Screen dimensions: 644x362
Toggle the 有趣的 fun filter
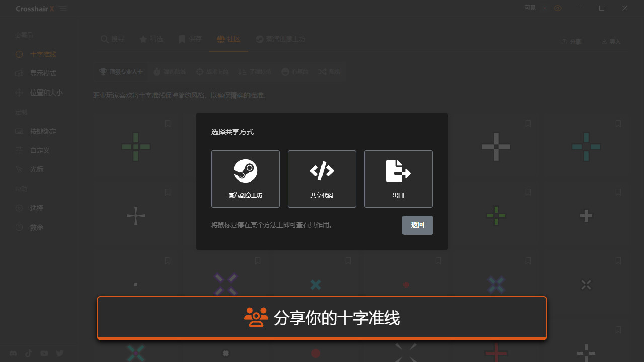coord(294,72)
